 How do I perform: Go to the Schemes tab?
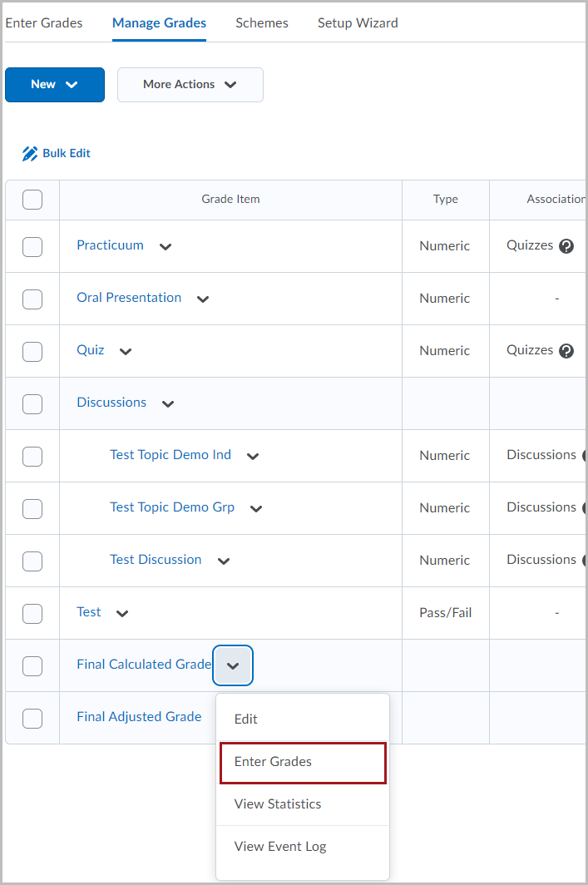click(262, 23)
